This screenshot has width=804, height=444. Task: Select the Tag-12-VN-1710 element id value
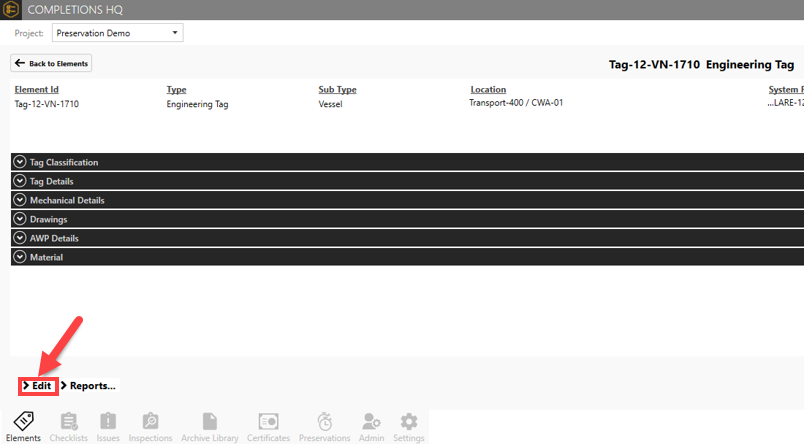47,104
